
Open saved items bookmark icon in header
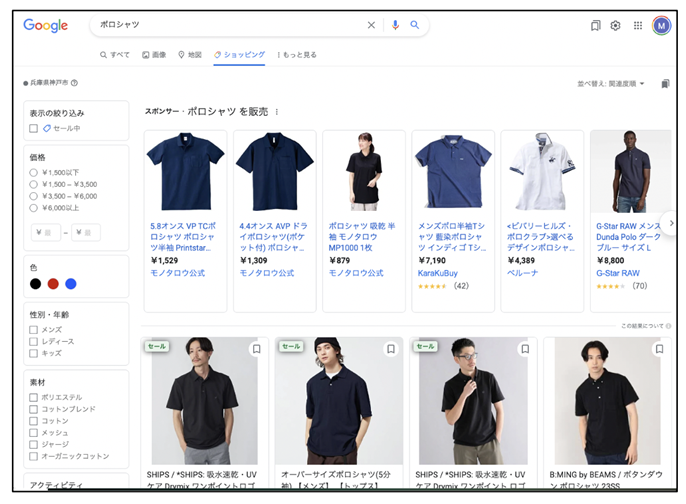coord(595,26)
